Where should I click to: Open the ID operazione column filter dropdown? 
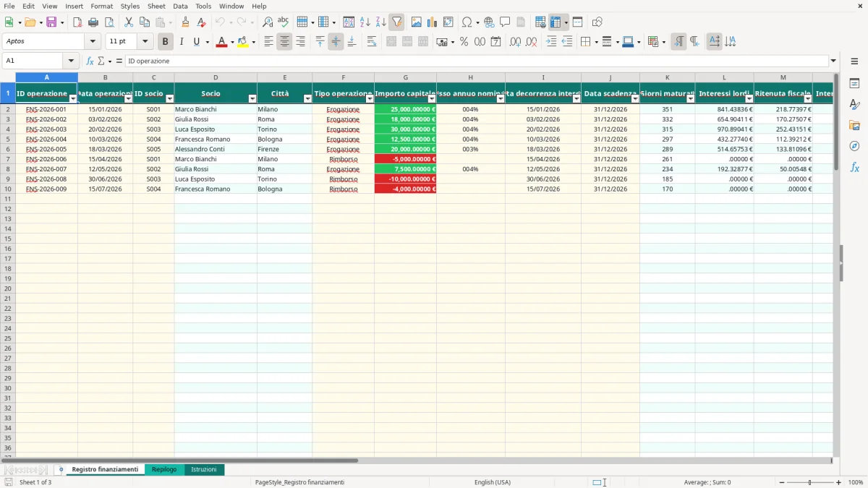[72, 98]
